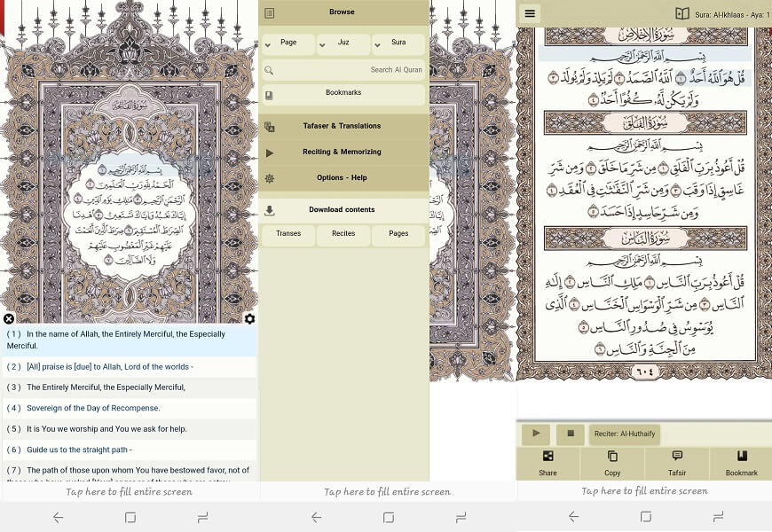Click the Transes download button

288,235
